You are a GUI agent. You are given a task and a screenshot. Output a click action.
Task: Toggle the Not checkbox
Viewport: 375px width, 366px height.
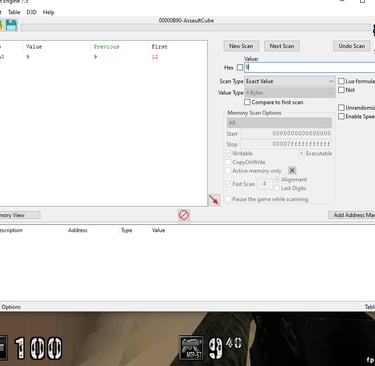tap(341, 90)
